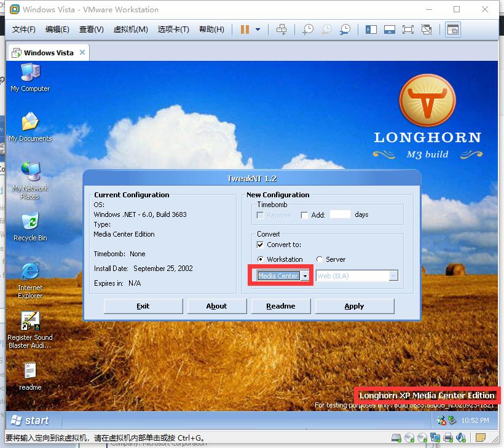Select the Register Sound Blaster shortcut icon
The height and width of the screenshot is (448, 504).
pos(30,330)
